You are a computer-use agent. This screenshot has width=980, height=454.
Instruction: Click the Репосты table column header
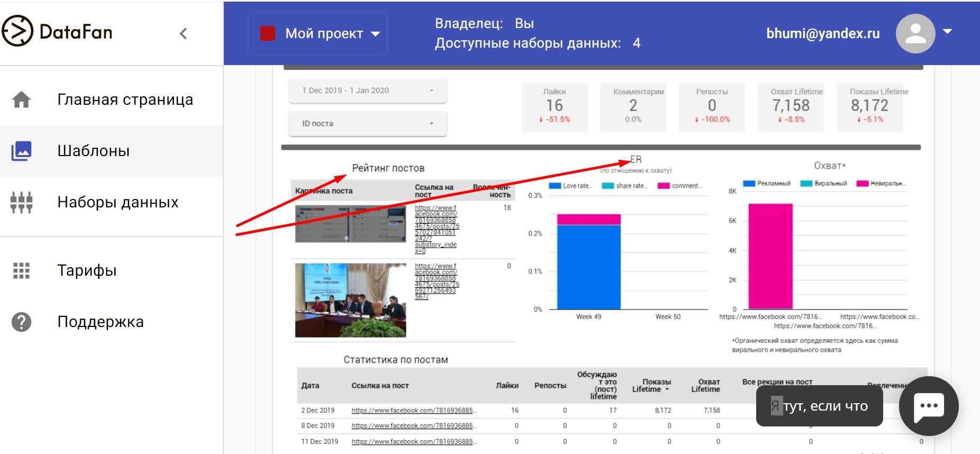tap(550, 385)
